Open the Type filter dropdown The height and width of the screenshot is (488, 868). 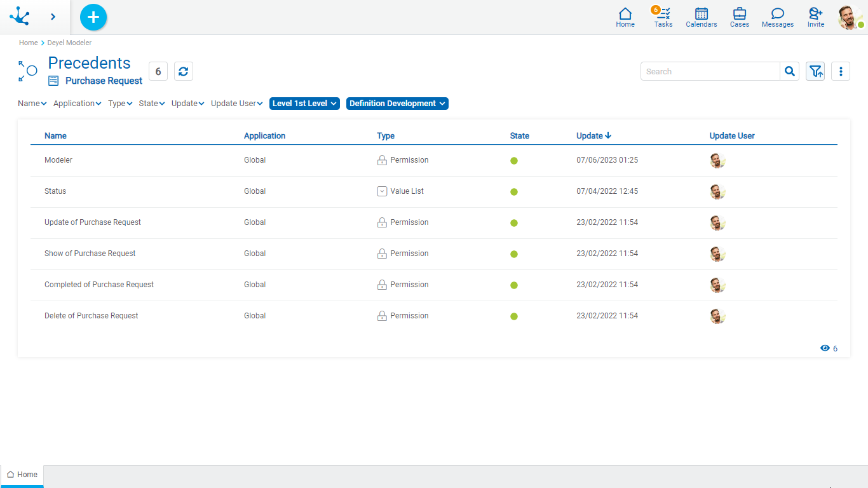pyautogui.click(x=120, y=104)
